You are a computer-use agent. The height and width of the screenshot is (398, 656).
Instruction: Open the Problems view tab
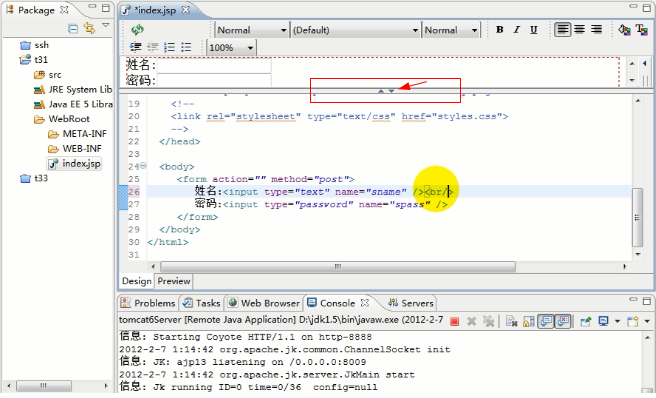[148, 303]
